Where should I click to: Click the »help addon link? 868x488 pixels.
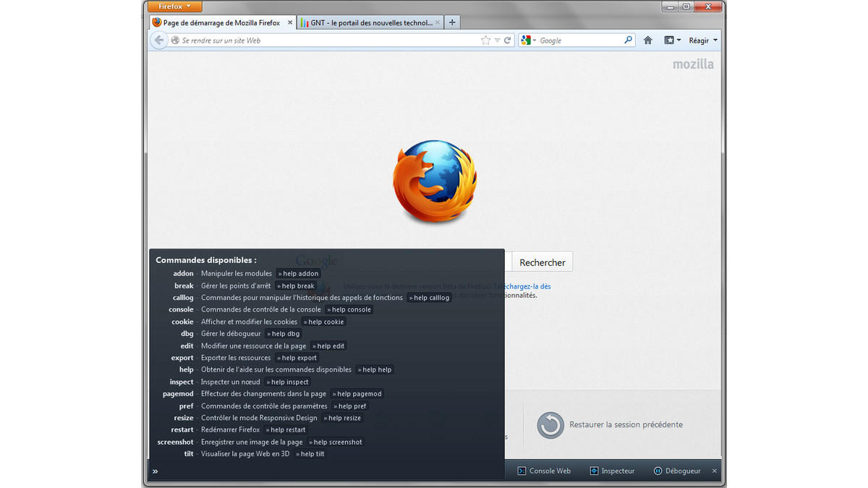(298, 273)
